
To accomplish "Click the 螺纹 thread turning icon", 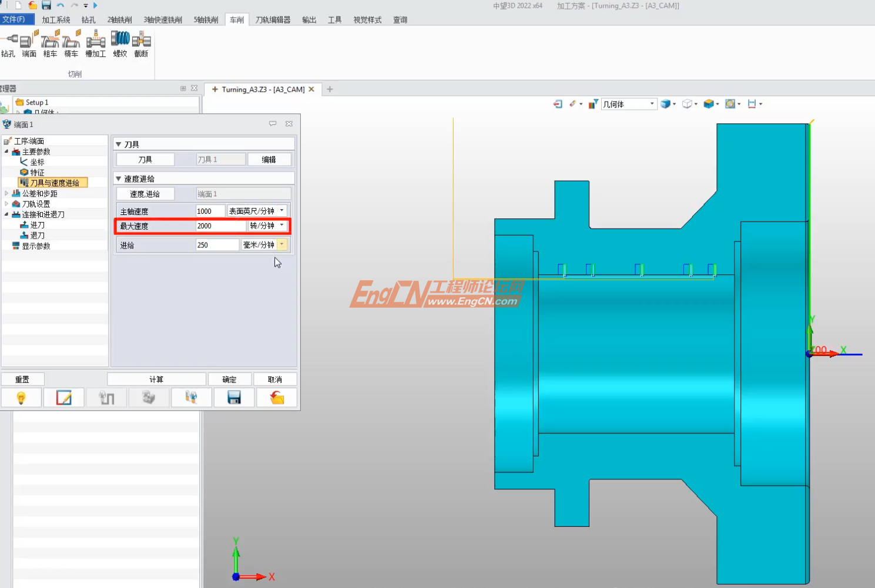I will pos(120,44).
